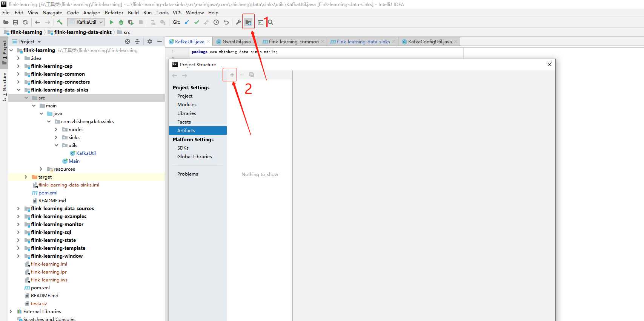Close the Project Structure dialog
Image resolution: width=644 pixels, height=321 pixels.
pyautogui.click(x=550, y=64)
